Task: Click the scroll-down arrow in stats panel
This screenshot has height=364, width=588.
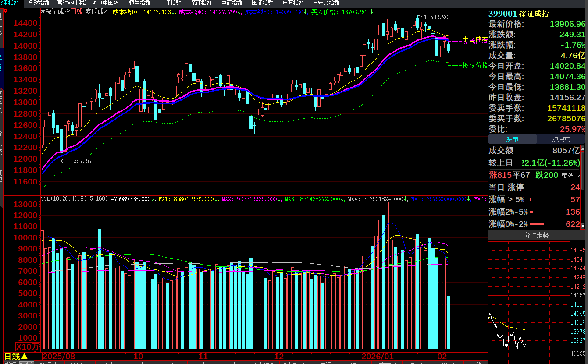Action: click(x=583, y=226)
